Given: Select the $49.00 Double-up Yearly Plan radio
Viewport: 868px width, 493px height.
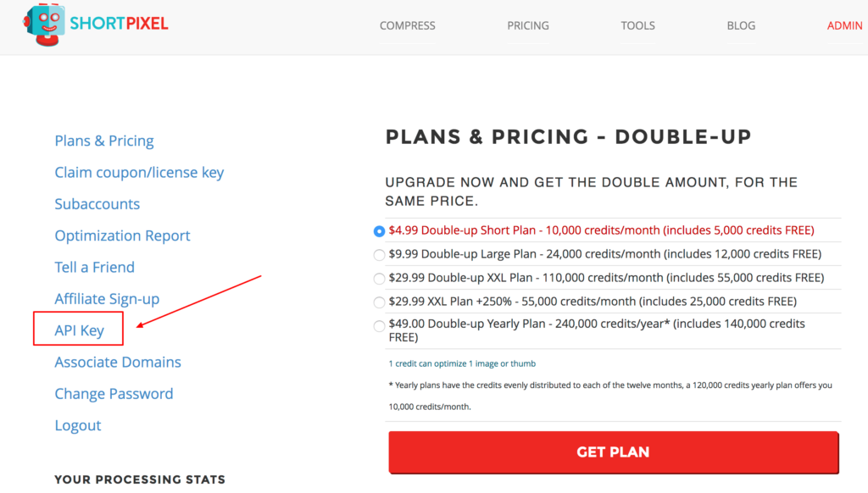Looking at the screenshot, I should tap(379, 326).
